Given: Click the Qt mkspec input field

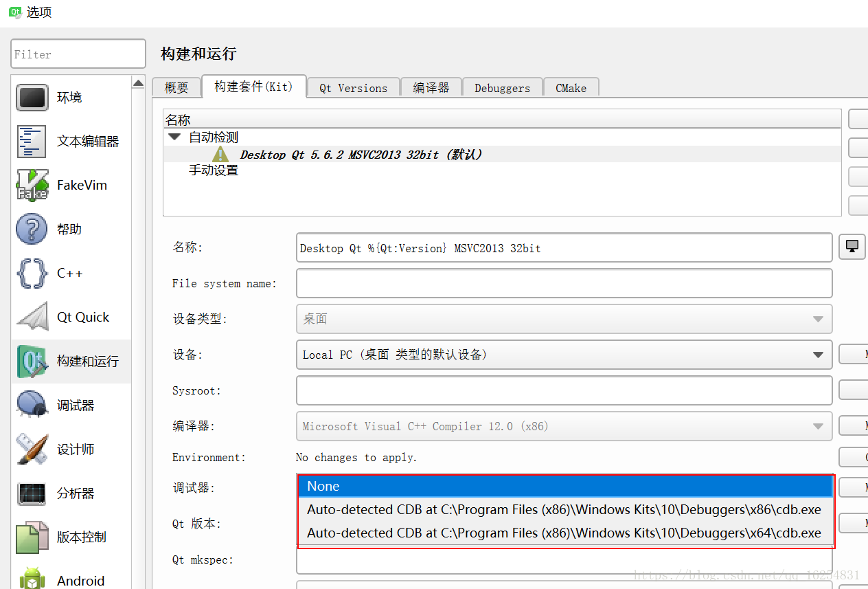Looking at the screenshot, I should [564, 559].
